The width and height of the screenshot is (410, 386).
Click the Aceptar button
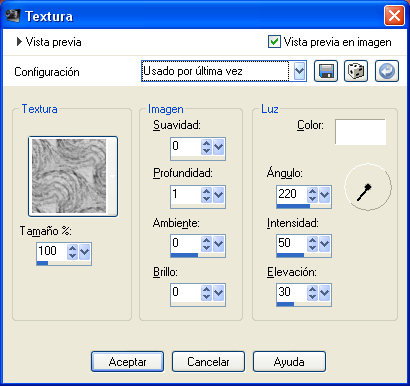(127, 362)
